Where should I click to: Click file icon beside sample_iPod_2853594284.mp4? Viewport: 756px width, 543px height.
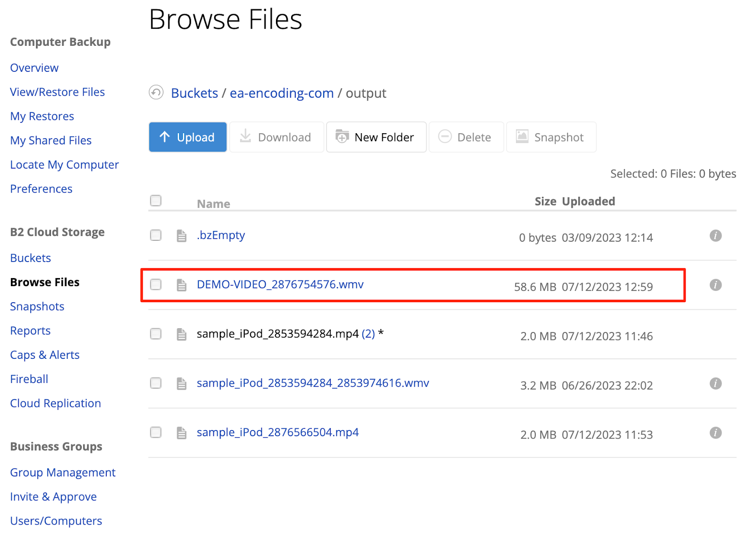pos(181,334)
